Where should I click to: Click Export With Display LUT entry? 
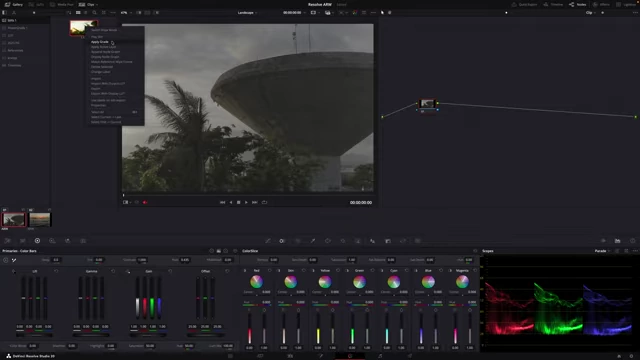pos(107,93)
